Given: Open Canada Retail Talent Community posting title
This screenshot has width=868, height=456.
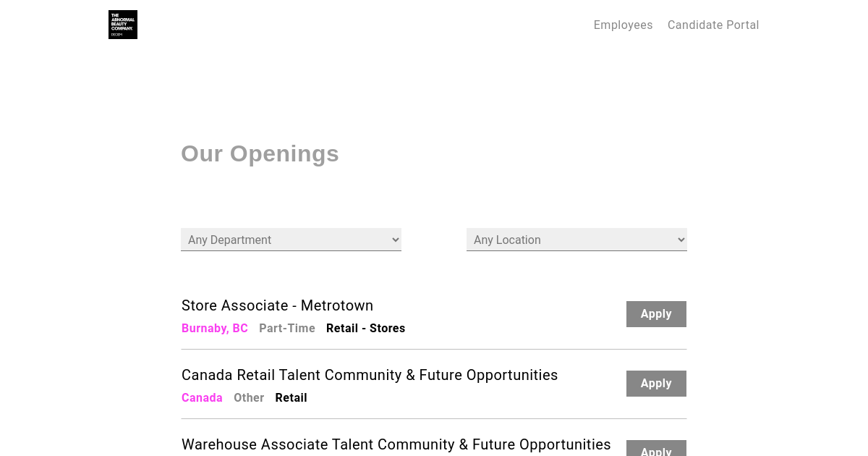Looking at the screenshot, I should (370, 375).
